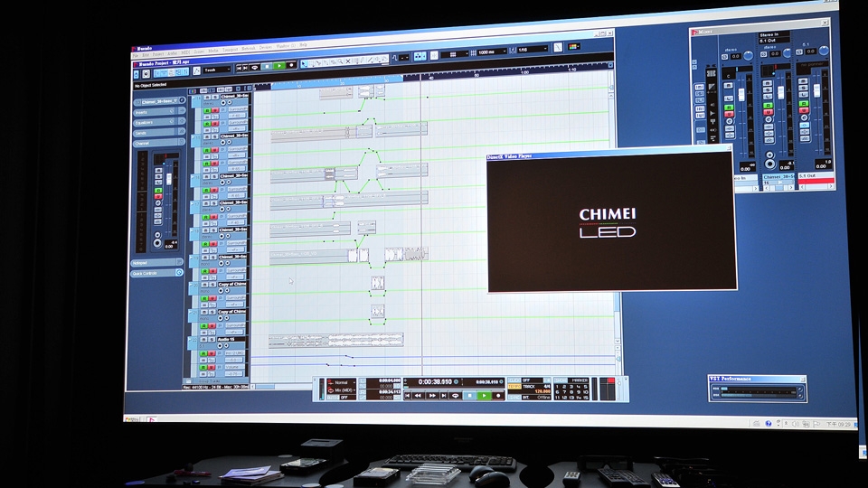Click the green Play icon in top toolbar
This screenshot has width=868, height=488.
279,66
